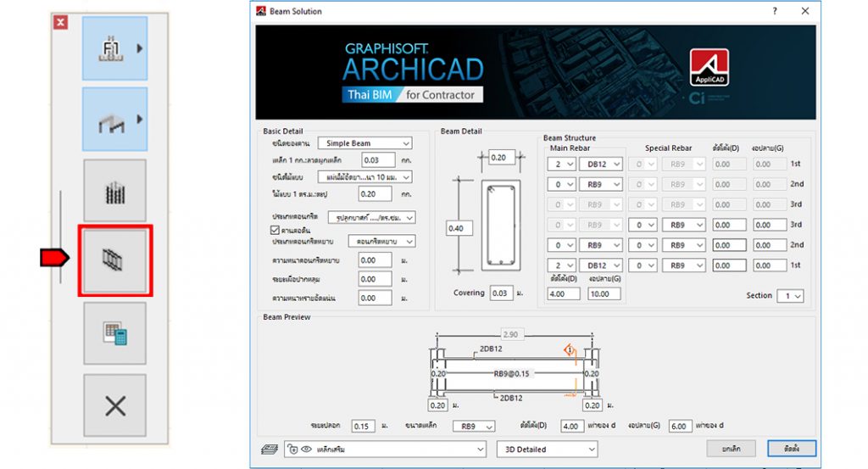
Task: Select the beam tool highlighted in the palette
Action: (x=115, y=260)
